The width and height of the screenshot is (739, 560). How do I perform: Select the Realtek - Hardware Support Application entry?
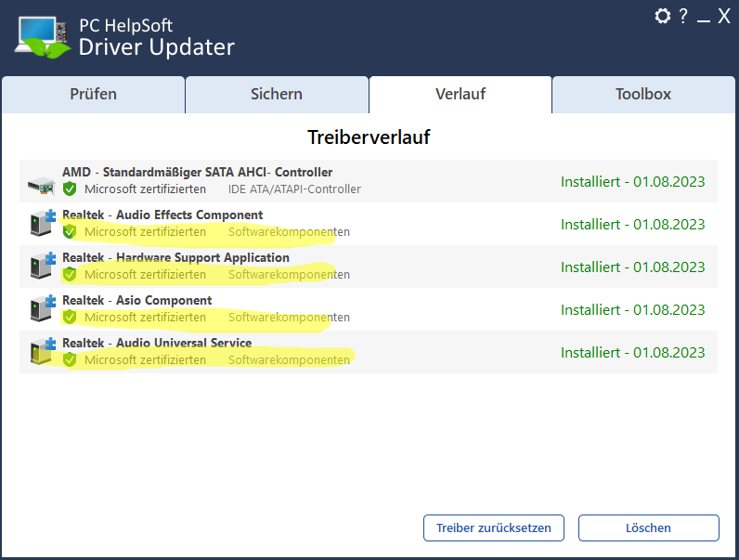(x=369, y=267)
